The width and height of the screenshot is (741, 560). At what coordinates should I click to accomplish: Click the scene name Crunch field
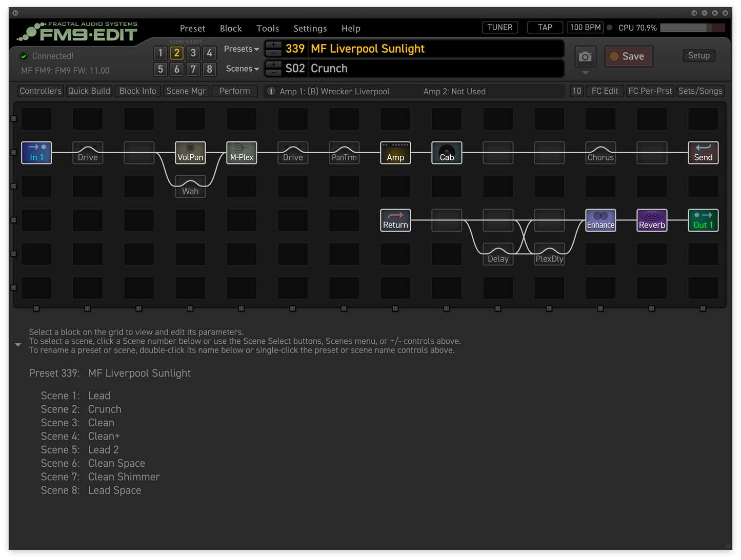tap(436, 69)
